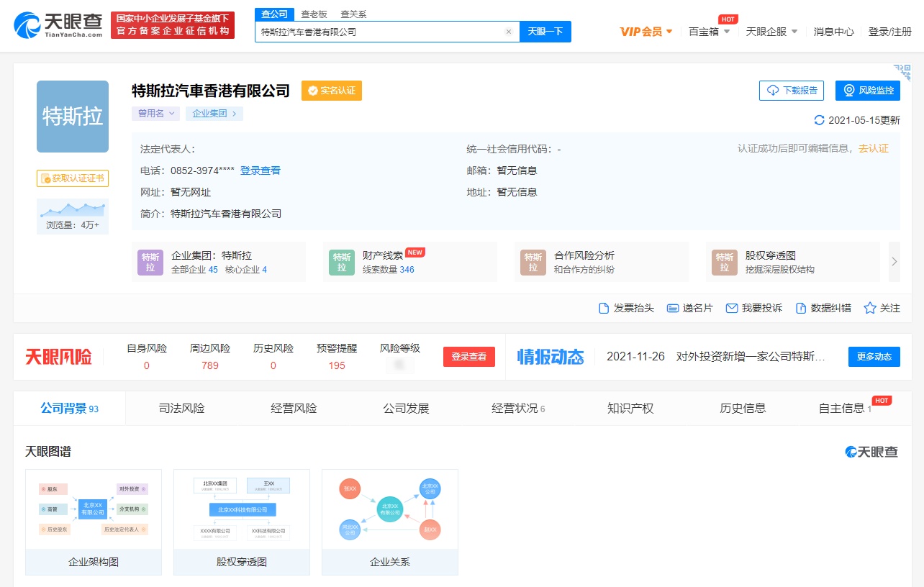Click the TianYanCha logo

click(58, 25)
